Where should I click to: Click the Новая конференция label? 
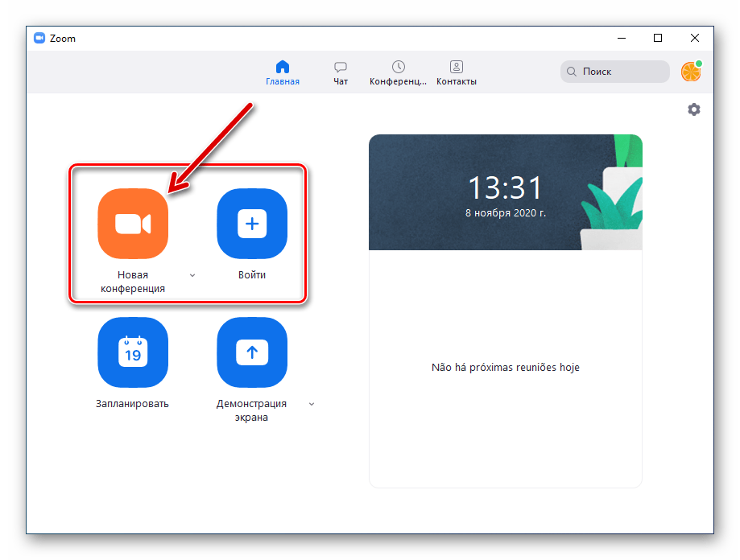click(x=133, y=282)
